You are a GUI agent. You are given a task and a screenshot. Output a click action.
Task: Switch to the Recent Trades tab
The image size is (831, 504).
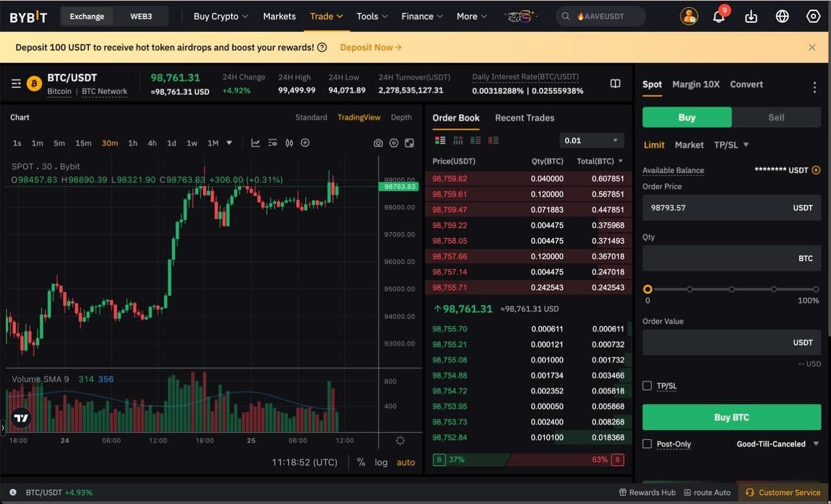pos(524,118)
